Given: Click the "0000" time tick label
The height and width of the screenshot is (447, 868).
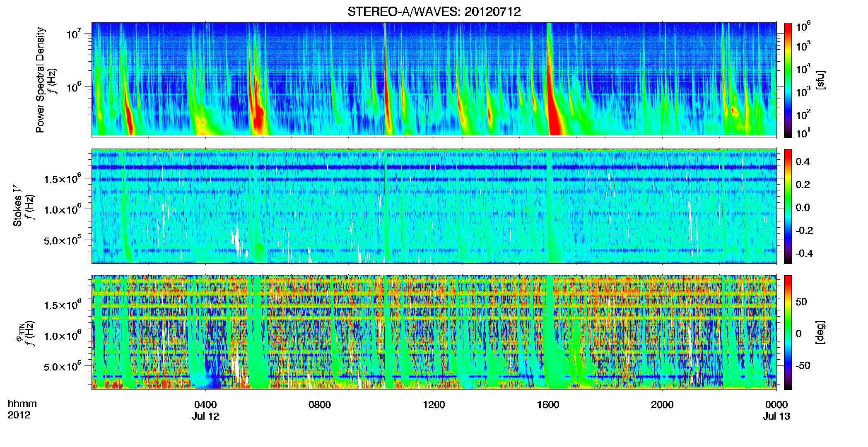Looking at the screenshot, I should coord(776,404).
